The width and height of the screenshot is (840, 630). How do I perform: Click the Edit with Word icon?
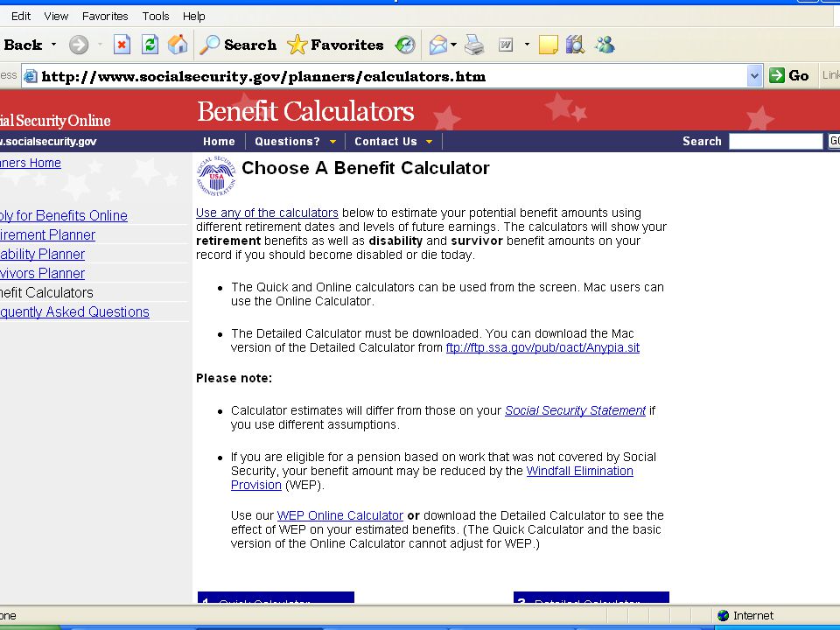(x=506, y=45)
